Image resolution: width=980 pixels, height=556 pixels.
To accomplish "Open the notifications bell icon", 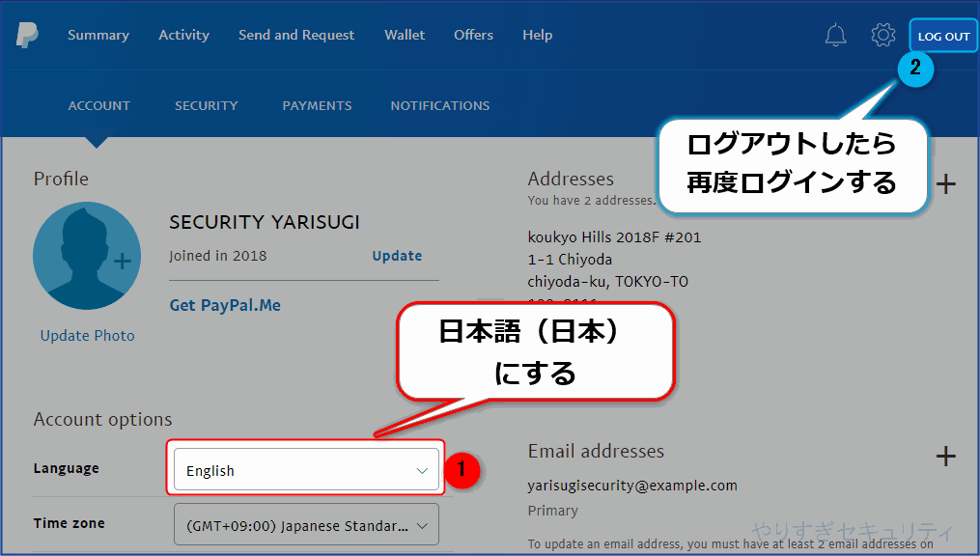I will (835, 35).
